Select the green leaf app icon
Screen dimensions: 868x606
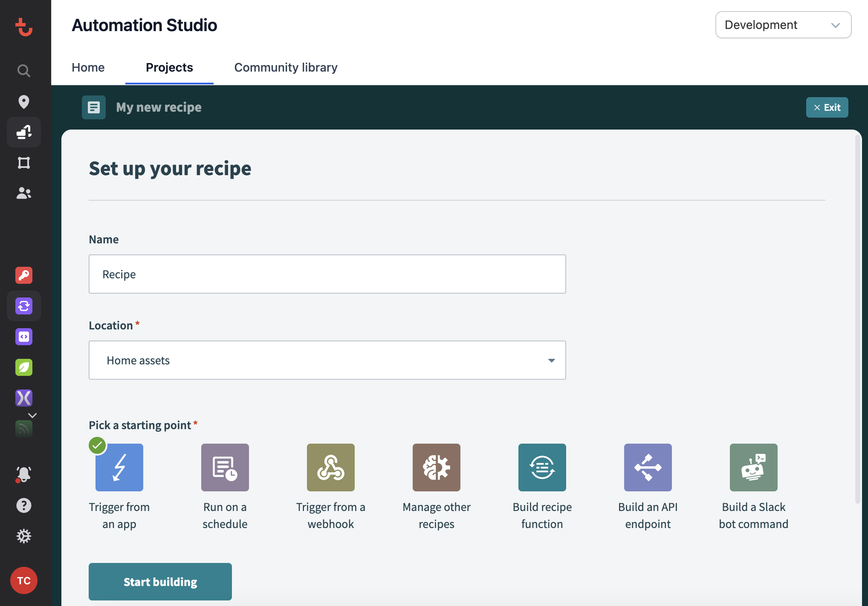pyautogui.click(x=24, y=367)
